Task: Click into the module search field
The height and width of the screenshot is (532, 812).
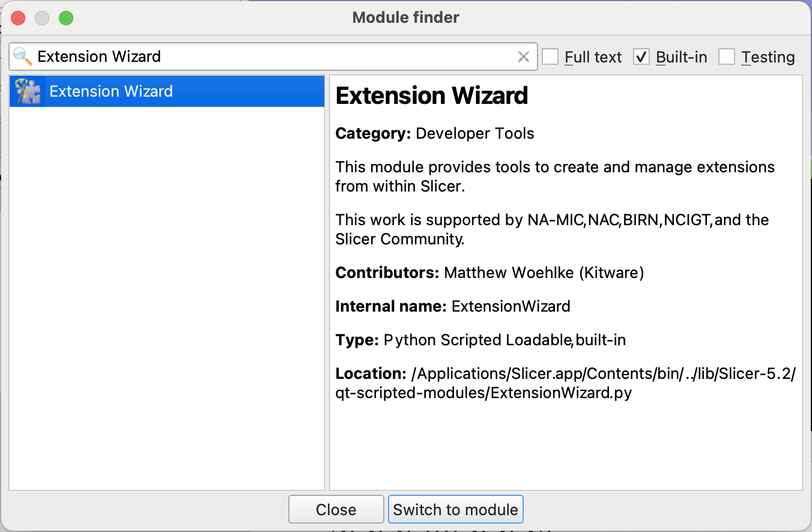Action: (273, 56)
